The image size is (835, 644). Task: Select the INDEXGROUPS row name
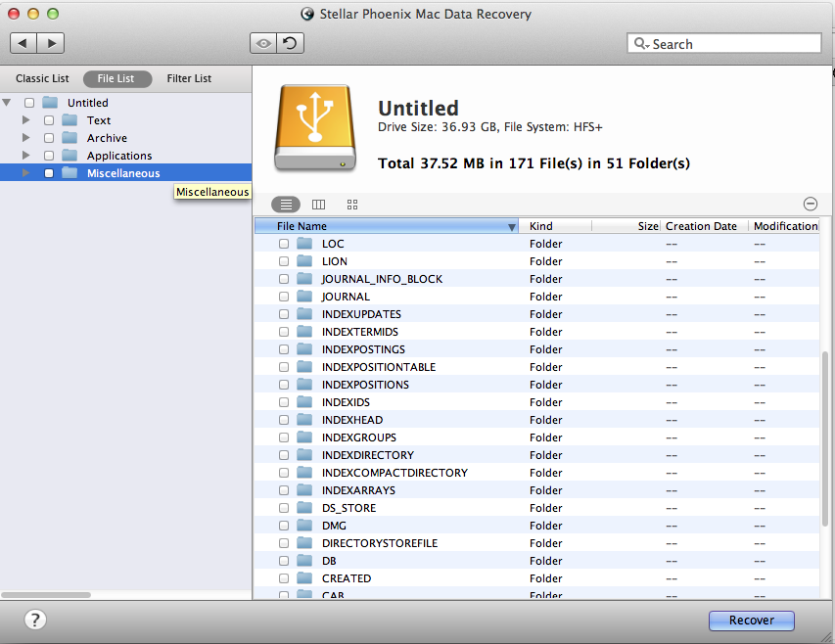(x=359, y=437)
